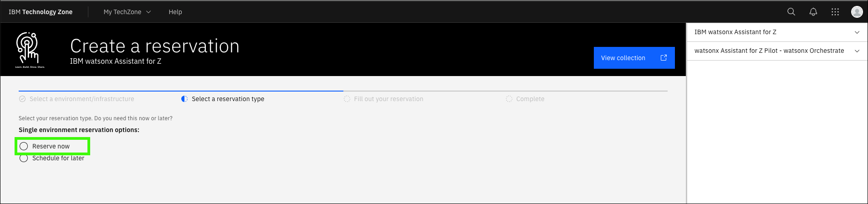Select the Reserve now radio button
This screenshot has width=868, height=204.
[x=24, y=146]
